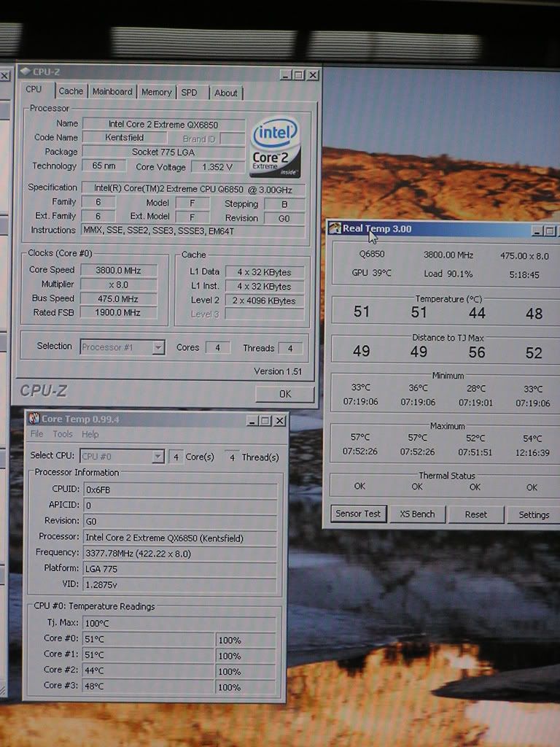Click the uptime 5:18:45 in Real Temp
This screenshot has height=747, width=560.
point(524,275)
